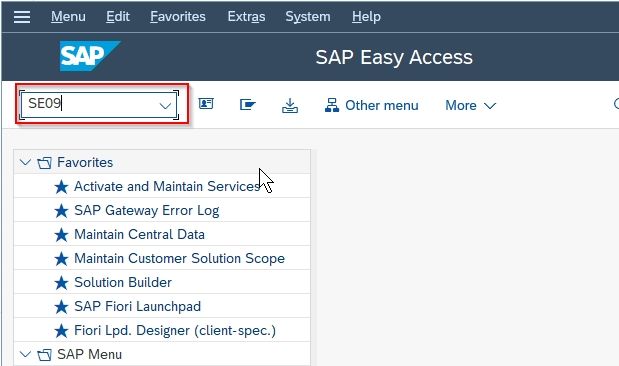This screenshot has height=366, width=619.
Task: Click the Other menu button
Action: coord(371,105)
